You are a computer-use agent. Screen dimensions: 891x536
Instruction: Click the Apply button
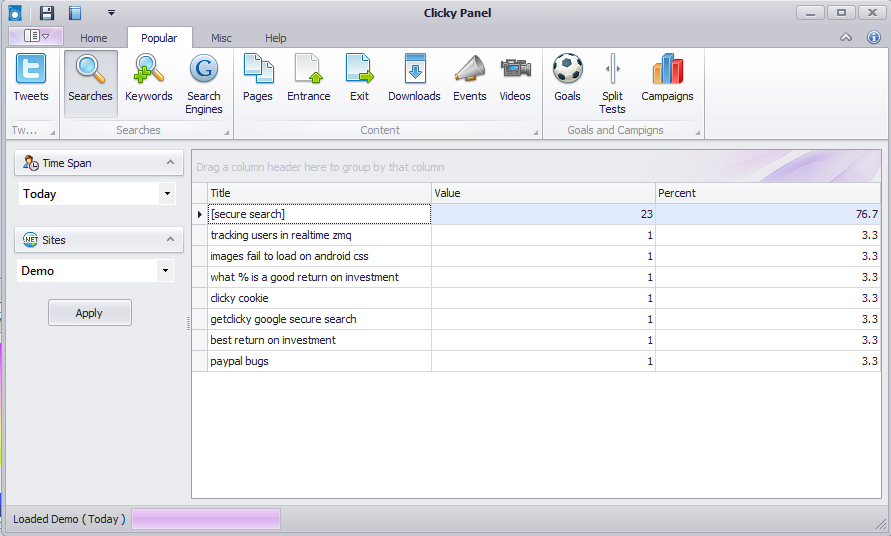click(90, 313)
